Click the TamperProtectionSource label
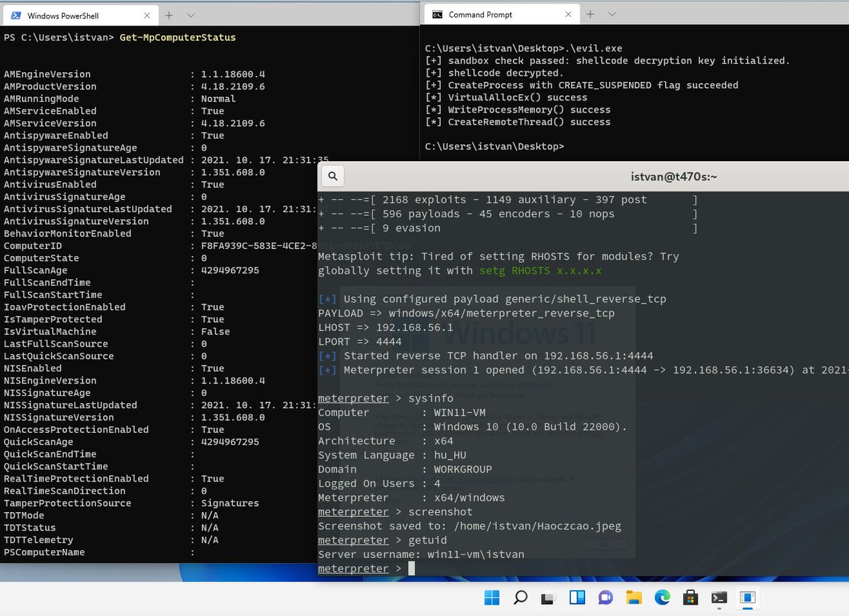This screenshot has width=849, height=616. 67,504
